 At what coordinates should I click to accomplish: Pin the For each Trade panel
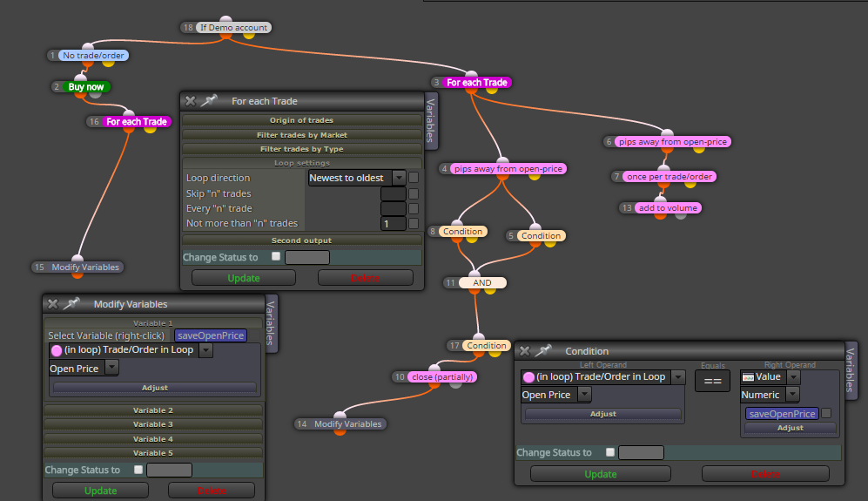tap(209, 101)
